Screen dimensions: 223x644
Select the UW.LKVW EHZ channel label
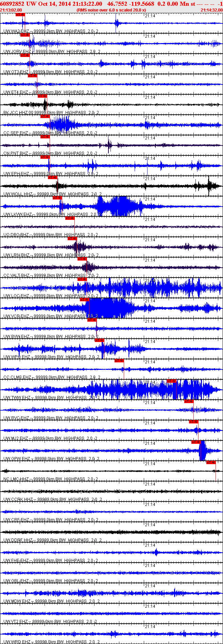pos(17,214)
